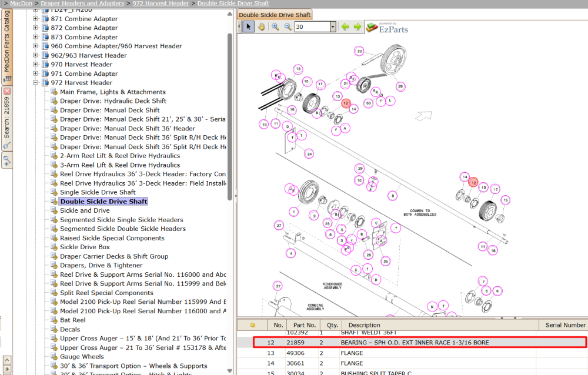Viewport: 588px width, 375px height.
Task: Click callout bubble 19 on diagram
Action: click(264, 124)
